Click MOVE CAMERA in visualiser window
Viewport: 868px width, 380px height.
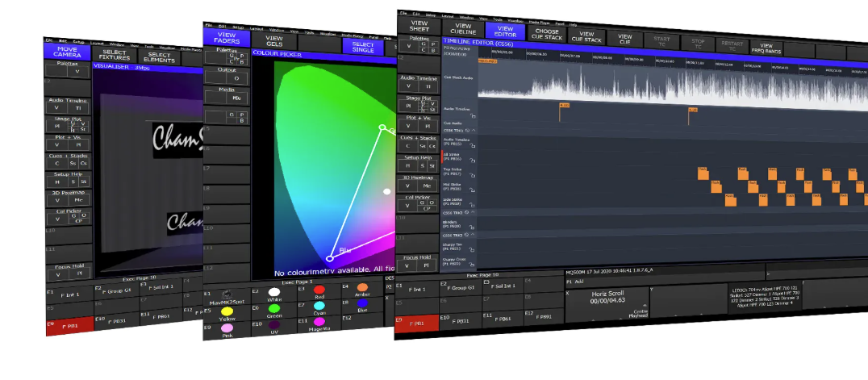(68, 52)
